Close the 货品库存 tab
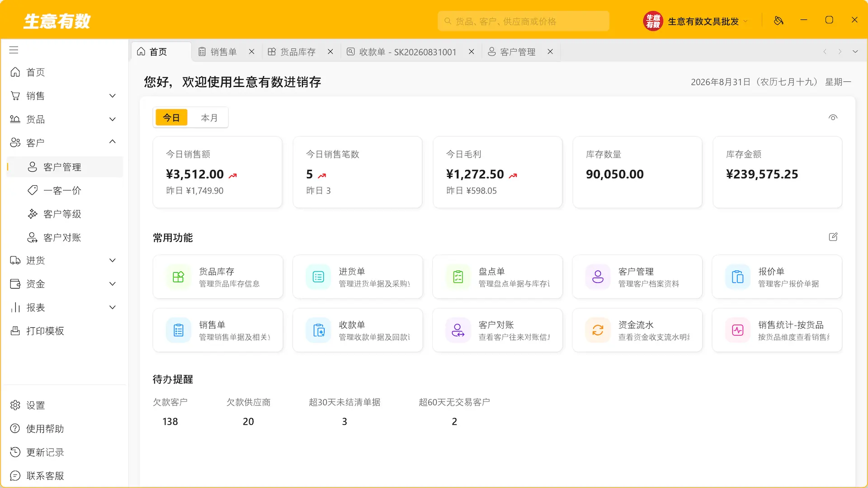The image size is (868, 488). [x=330, y=52]
